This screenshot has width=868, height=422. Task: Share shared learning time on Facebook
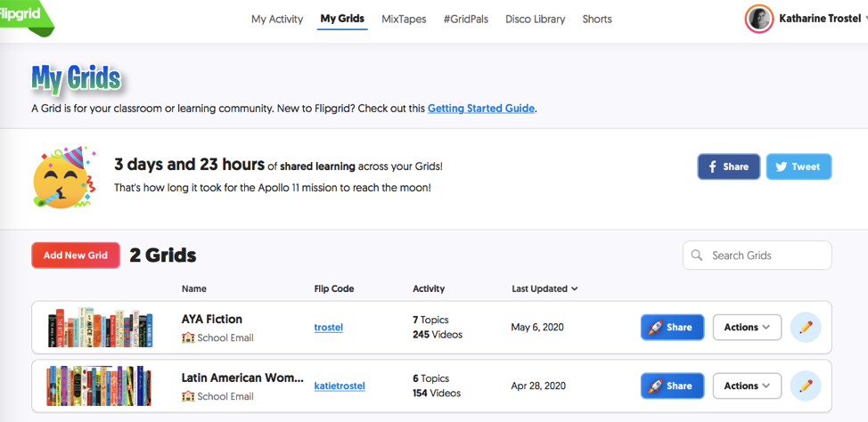(x=728, y=166)
